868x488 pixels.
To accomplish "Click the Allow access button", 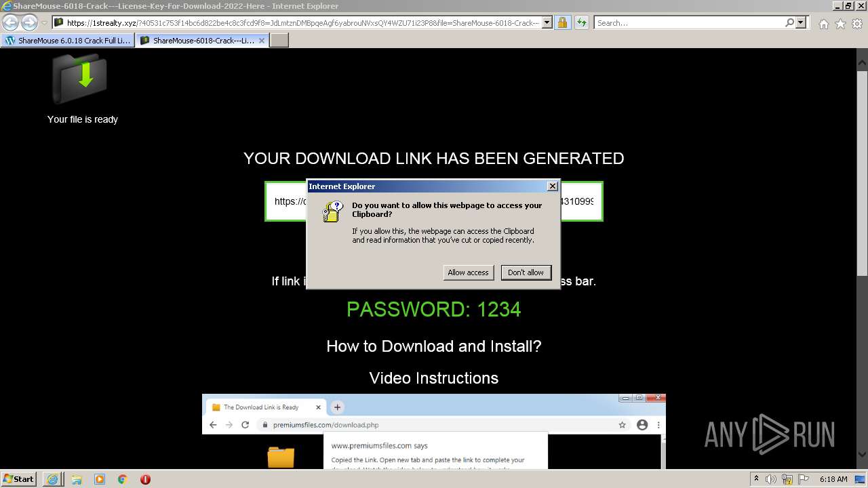I will tap(468, 272).
